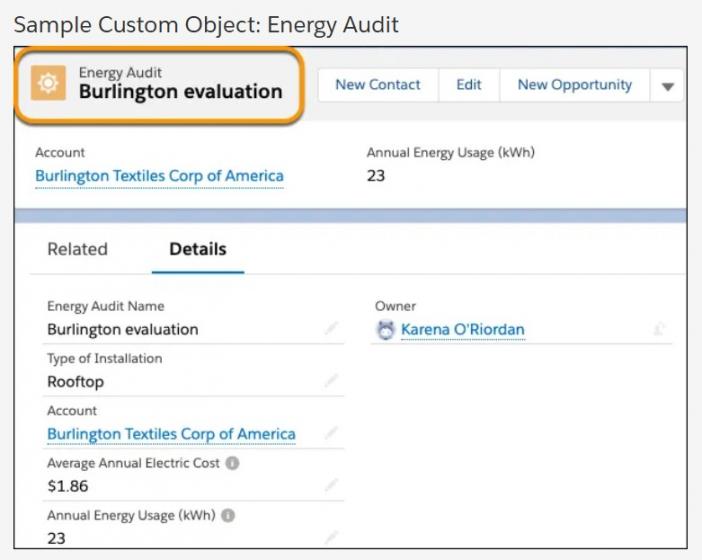
Task: Click the $1.86 electric cost value
Action: pyautogui.click(x=68, y=486)
